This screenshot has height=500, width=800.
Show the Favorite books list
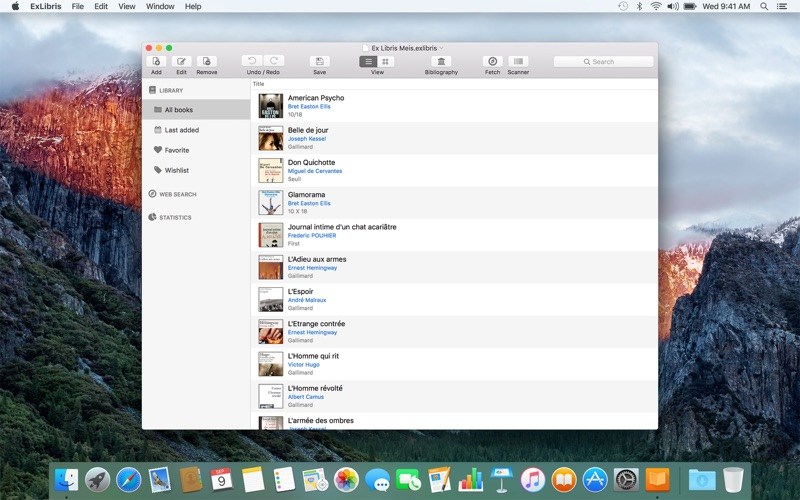176,150
